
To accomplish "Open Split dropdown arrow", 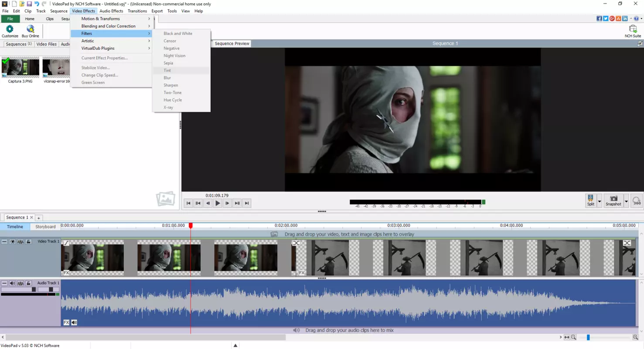I will click(x=599, y=201).
